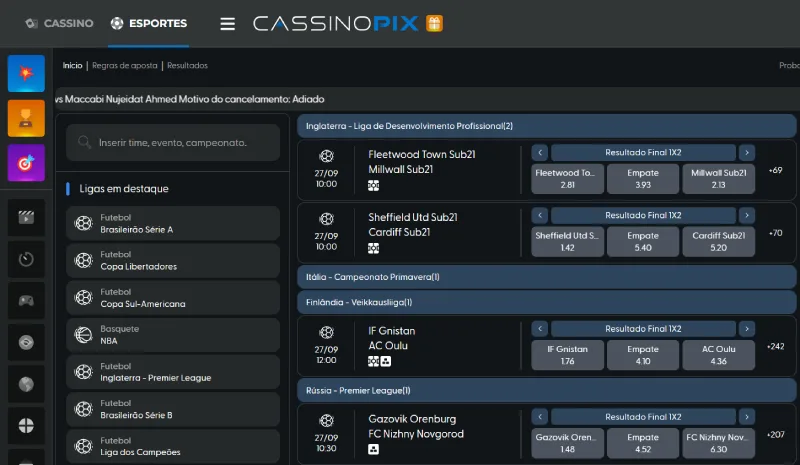The width and height of the screenshot is (800, 465).
Task: Open +70 more markets for Sheffield match
Action: pos(776,233)
